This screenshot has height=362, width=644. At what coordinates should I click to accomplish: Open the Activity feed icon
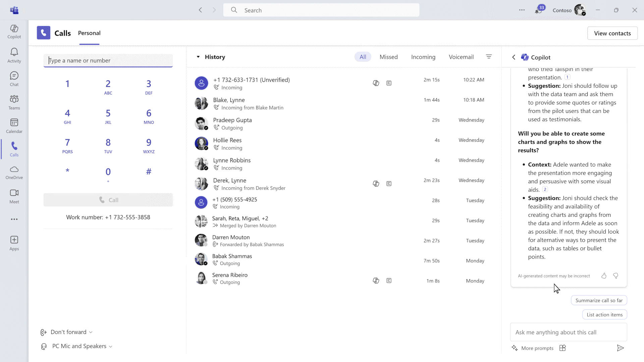14,55
